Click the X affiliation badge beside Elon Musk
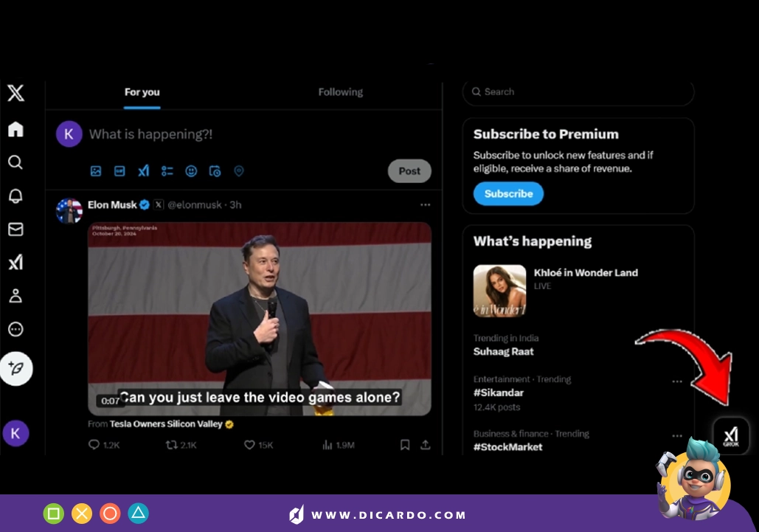 click(159, 205)
